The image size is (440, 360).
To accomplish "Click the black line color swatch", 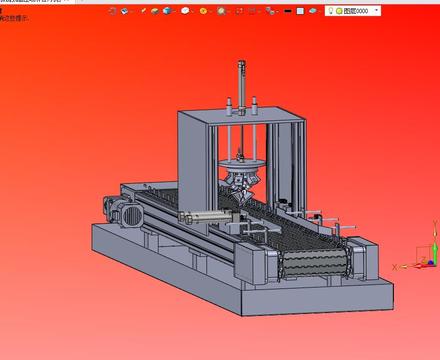I will point(288,11).
